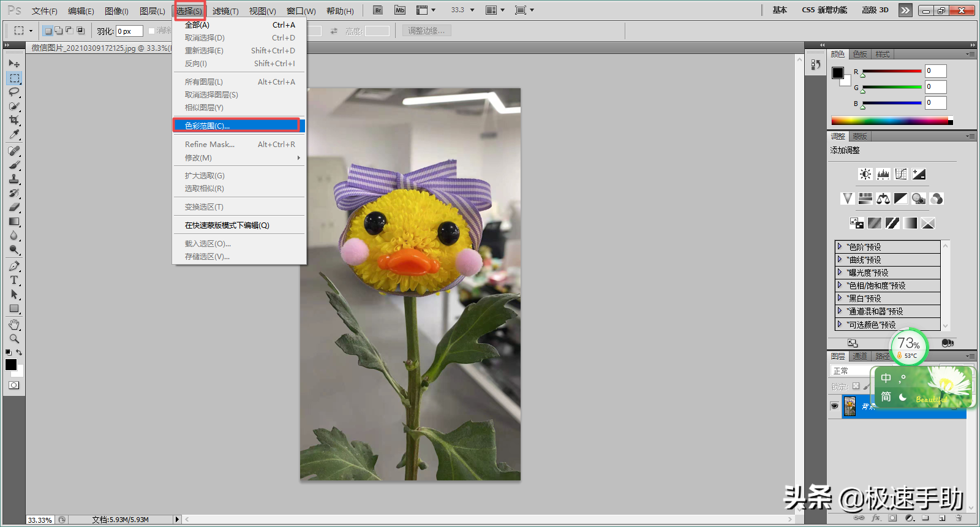Select the Rectangle shape tool
The image size is (980, 527).
point(14,308)
